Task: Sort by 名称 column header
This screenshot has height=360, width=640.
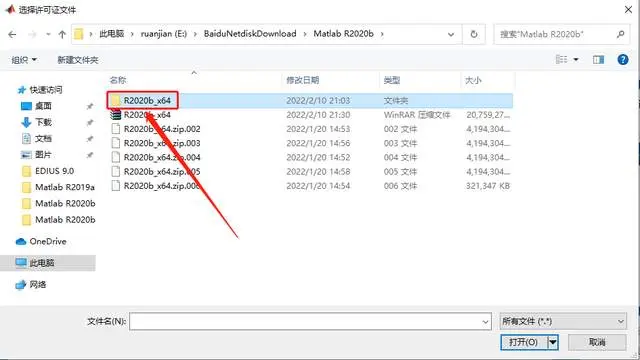Action: pyautogui.click(x=118, y=80)
